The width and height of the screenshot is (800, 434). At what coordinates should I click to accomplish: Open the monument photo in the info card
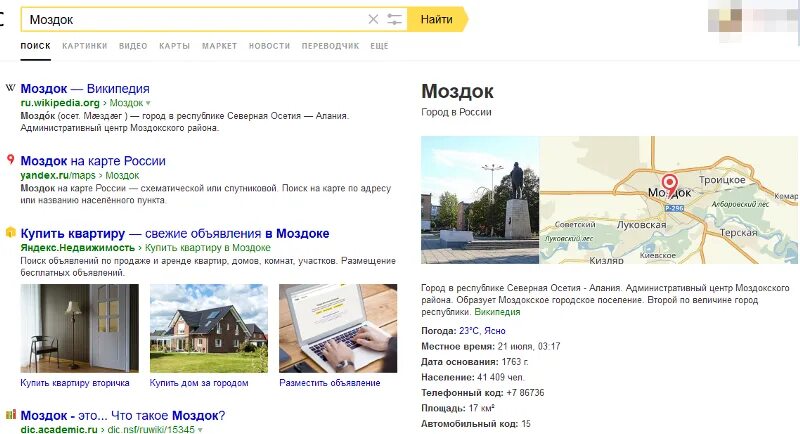coord(480,200)
